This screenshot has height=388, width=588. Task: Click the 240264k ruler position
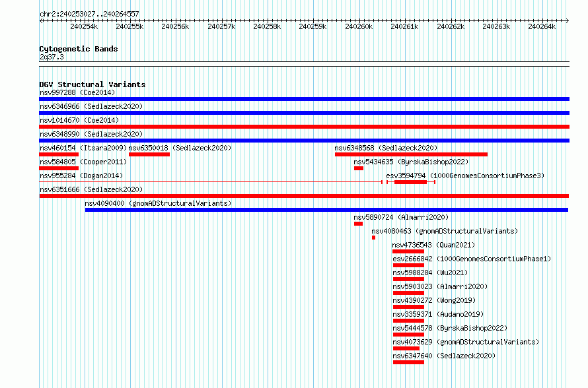pos(542,26)
